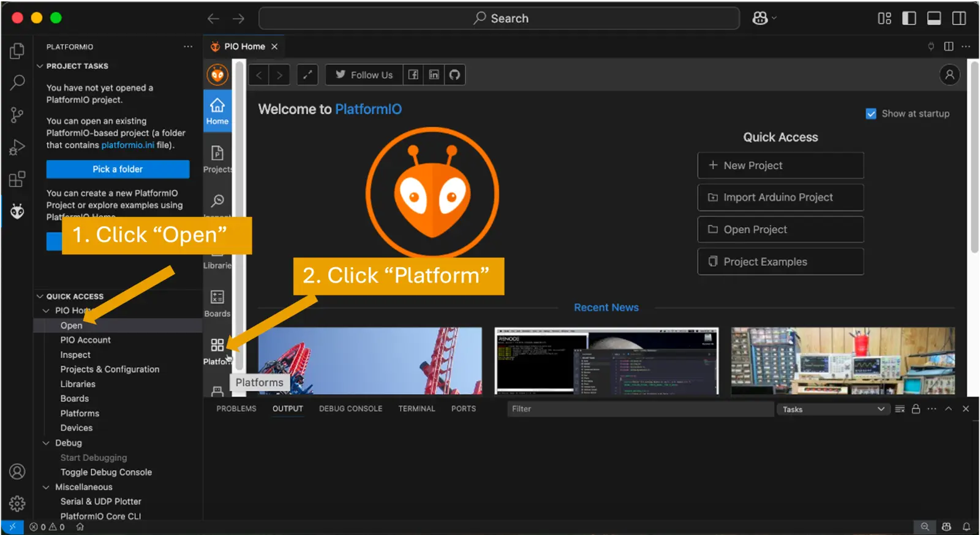This screenshot has width=980, height=535.
Task: Open PlatformIO panel more actions menu
Action: click(188, 47)
